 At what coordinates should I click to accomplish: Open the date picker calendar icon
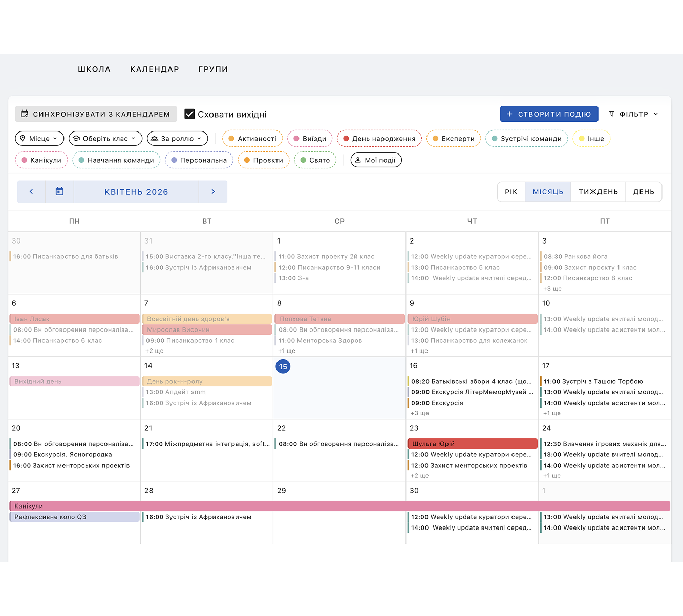59,192
